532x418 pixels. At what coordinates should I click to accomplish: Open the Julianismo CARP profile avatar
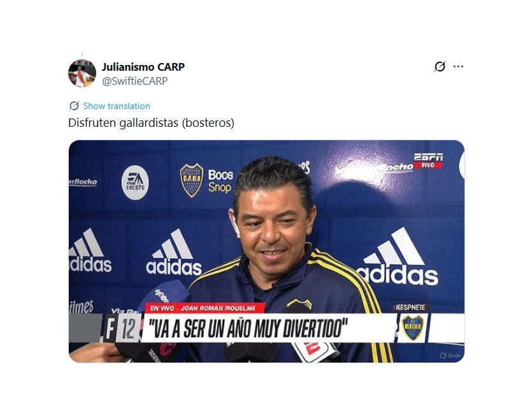(x=82, y=73)
